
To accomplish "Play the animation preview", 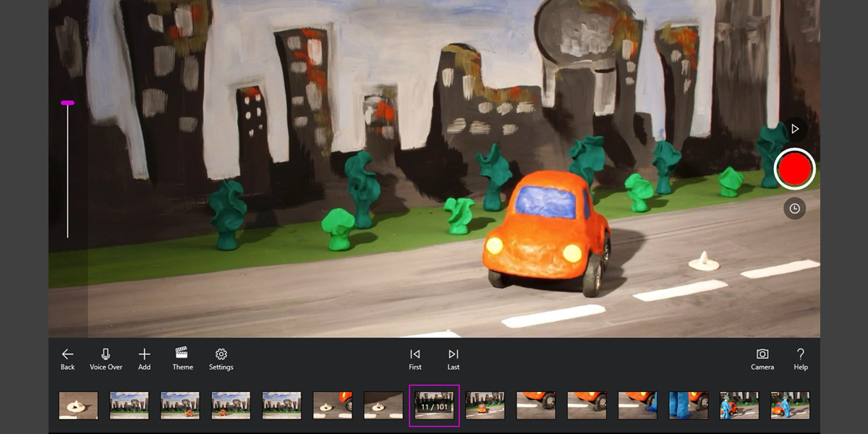I will 793,129.
